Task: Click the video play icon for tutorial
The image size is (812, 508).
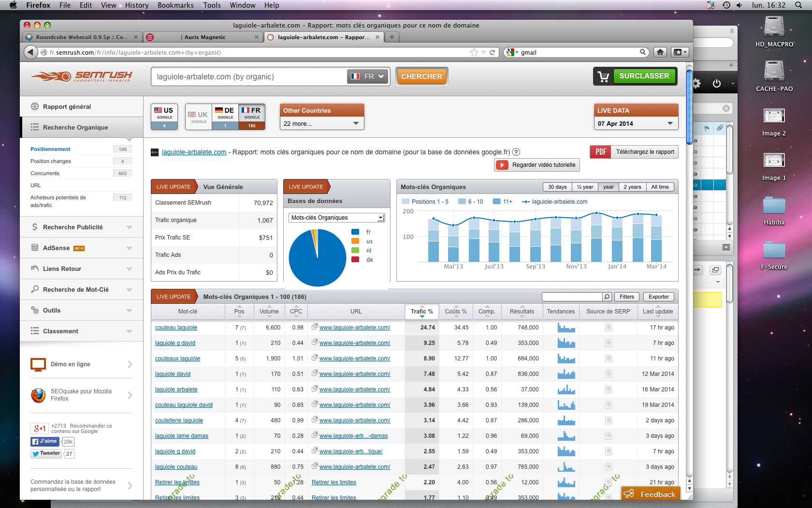Action: [x=503, y=165]
